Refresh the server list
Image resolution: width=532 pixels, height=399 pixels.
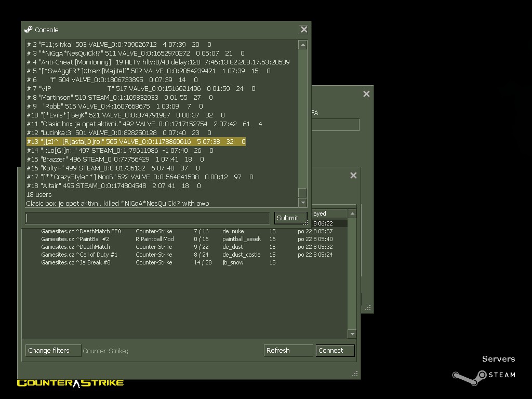(x=288, y=351)
